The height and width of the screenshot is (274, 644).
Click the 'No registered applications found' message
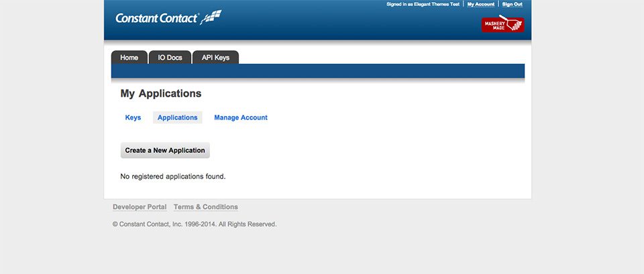(x=173, y=177)
